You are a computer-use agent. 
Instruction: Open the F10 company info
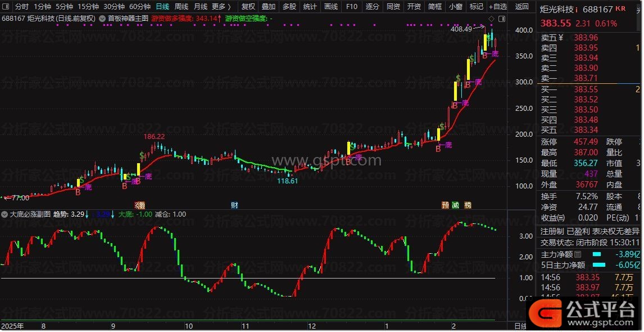point(351,7)
